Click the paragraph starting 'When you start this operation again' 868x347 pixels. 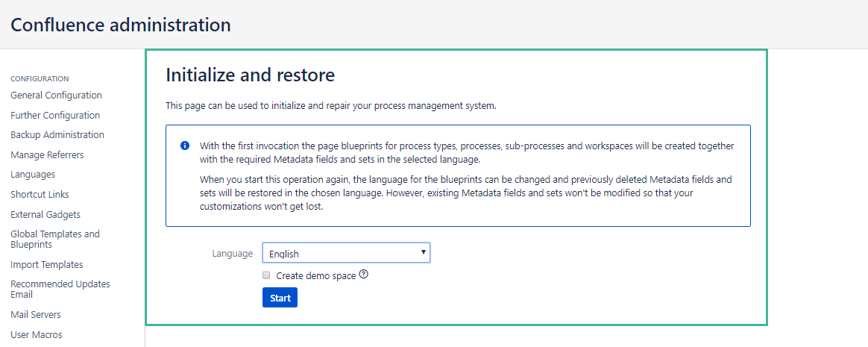[x=465, y=194]
